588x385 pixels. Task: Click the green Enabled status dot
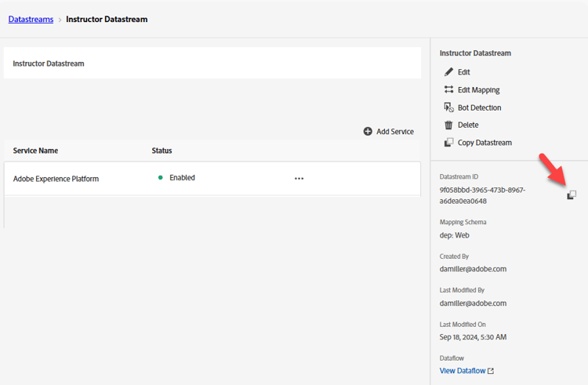[161, 178]
